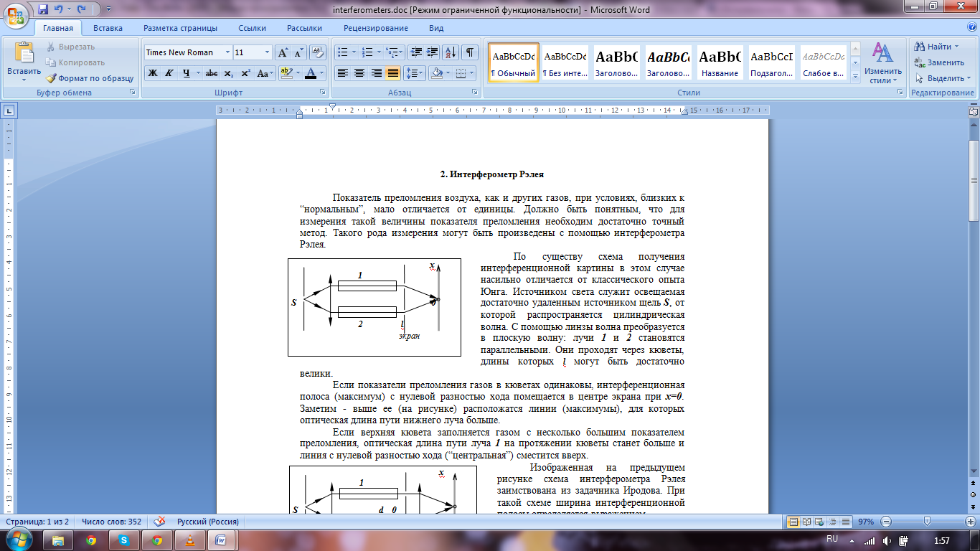Switch to the Вид tab

436,28
